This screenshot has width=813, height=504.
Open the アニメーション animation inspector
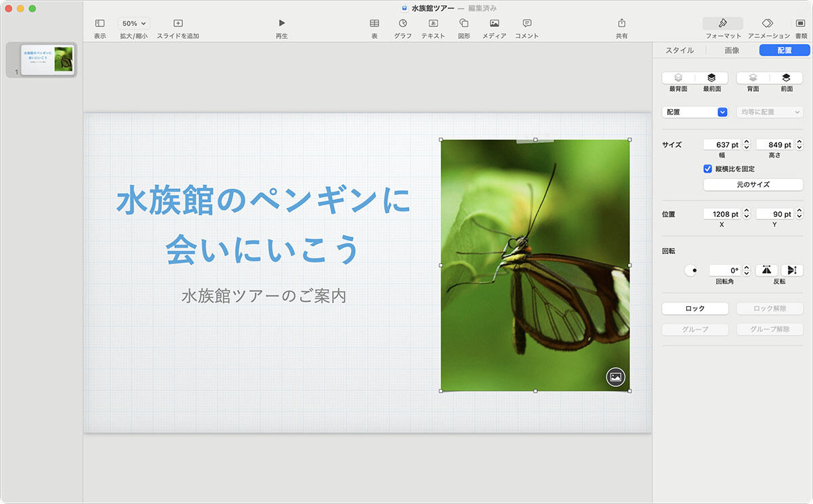coord(768,23)
